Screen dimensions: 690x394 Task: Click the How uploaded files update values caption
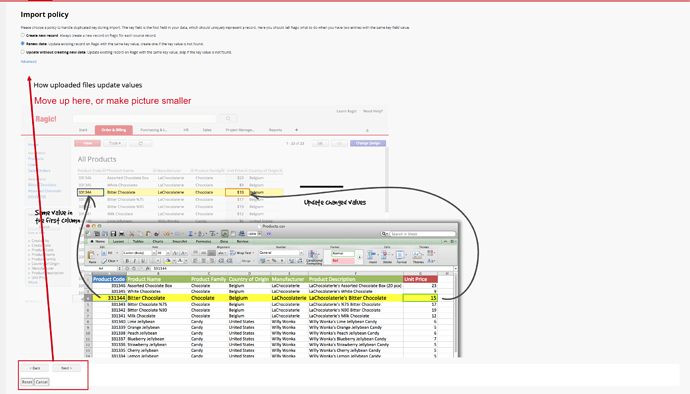(88, 85)
